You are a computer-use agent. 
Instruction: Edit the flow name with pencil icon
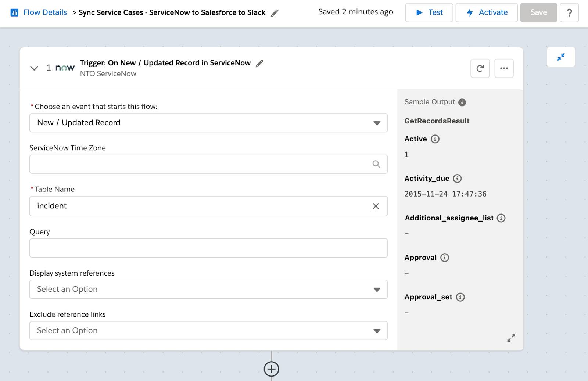click(x=275, y=13)
